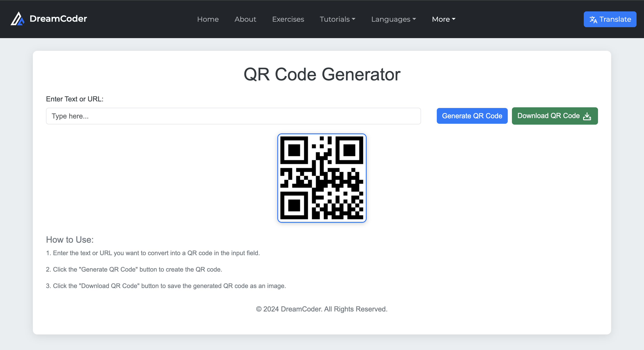Image resolution: width=644 pixels, height=350 pixels.
Task: Focus the "Type here..." text input
Action: coord(233,116)
